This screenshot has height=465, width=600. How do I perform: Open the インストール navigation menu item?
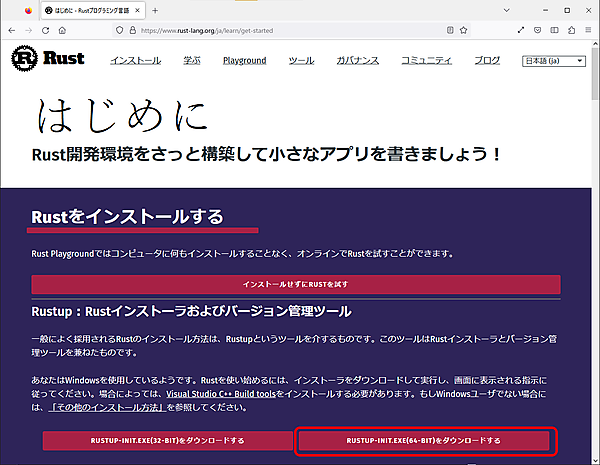coord(135,61)
